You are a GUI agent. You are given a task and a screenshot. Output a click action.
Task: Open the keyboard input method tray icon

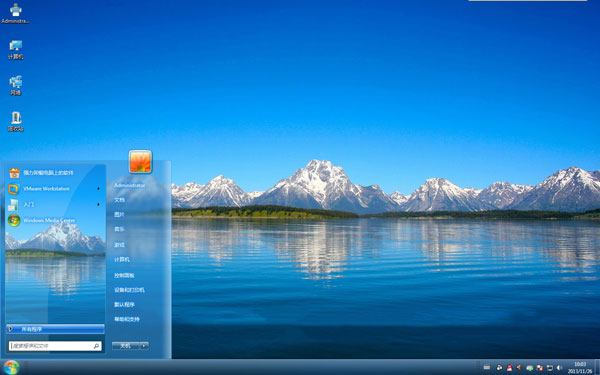[x=487, y=367]
